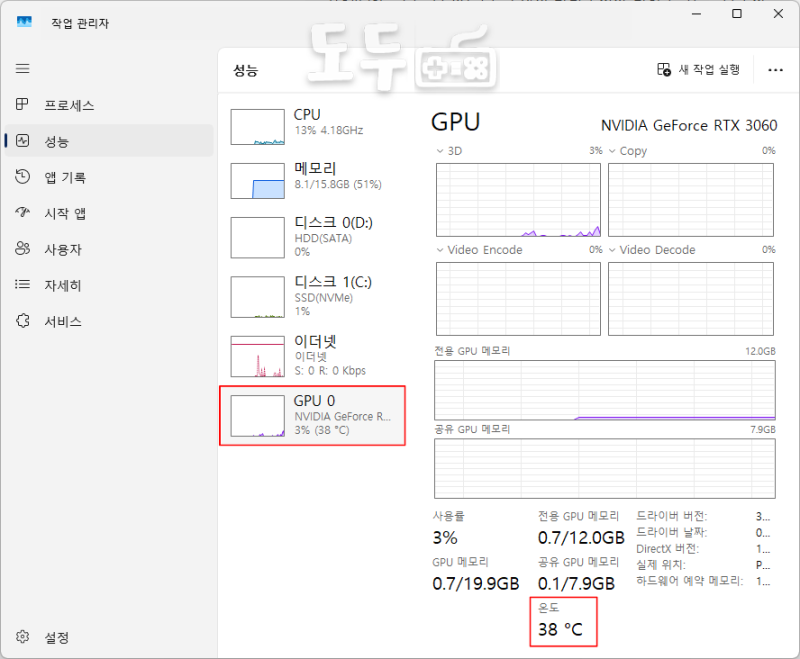This screenshot has height=659, width=800.
Task: Open 서비스 services label
Action: (x=63, y=321)
